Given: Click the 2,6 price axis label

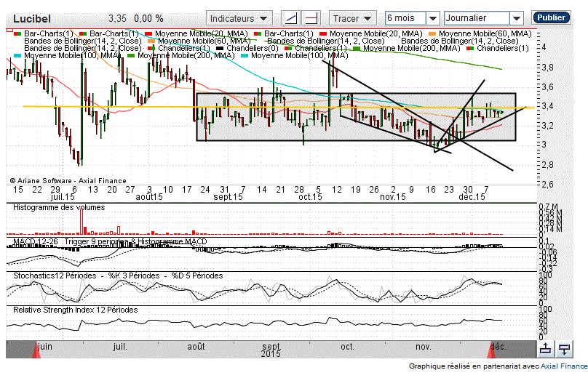Looking at the screenshot, I should (x=547, y=185).
